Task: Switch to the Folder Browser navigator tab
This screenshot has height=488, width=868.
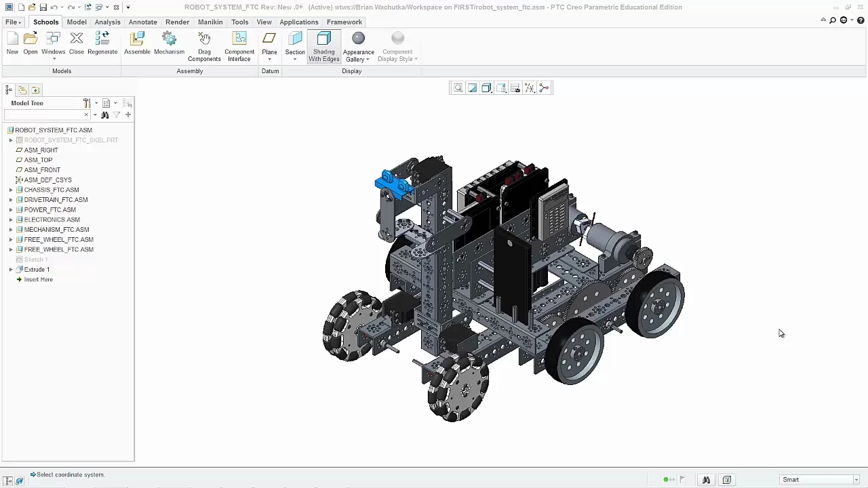Action: click(x=22, y=90)
